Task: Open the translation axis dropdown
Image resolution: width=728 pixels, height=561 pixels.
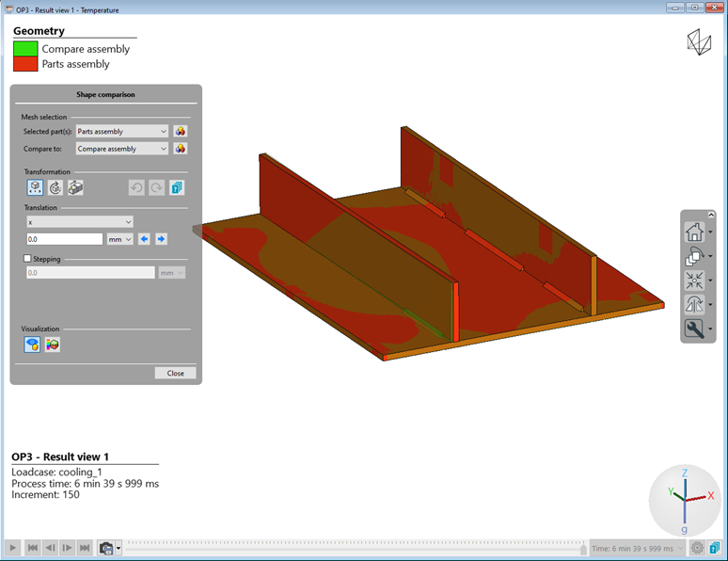Action: (80, 222)
